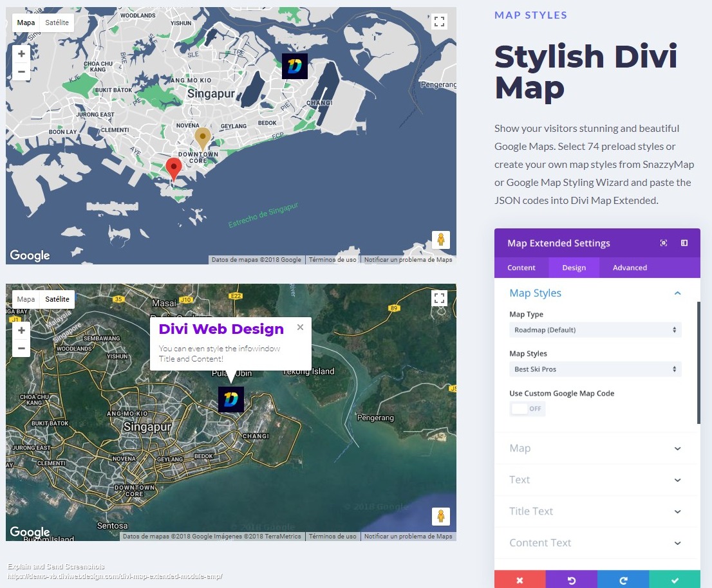712x588 pixels.
Task: Click fullscreen icon on top map
Action: [x=440, y=22]
